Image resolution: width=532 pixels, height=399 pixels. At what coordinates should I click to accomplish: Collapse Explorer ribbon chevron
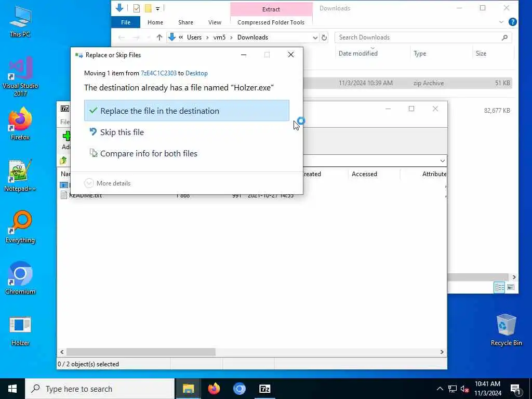pos(501,22)
